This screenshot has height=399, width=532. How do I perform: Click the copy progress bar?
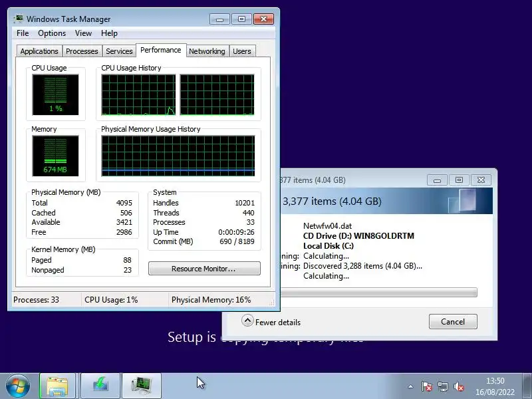coord(378,292)
